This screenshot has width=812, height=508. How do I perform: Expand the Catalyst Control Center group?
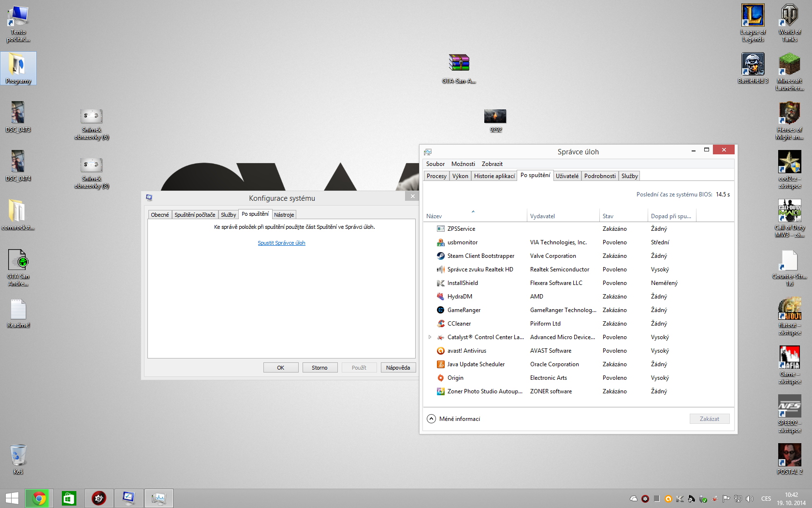pyautogui.click(x=430, y=337)
